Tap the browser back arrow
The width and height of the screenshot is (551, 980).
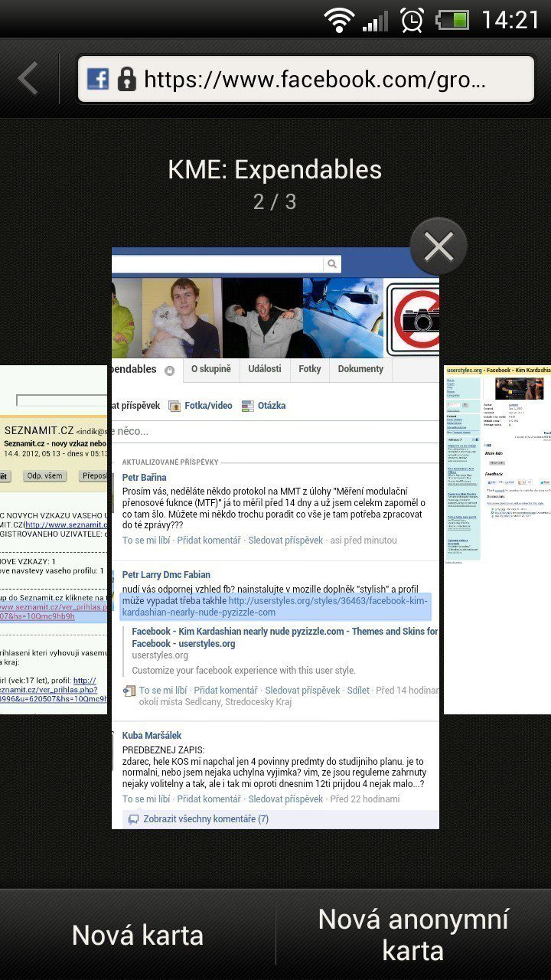coord(28,79)
